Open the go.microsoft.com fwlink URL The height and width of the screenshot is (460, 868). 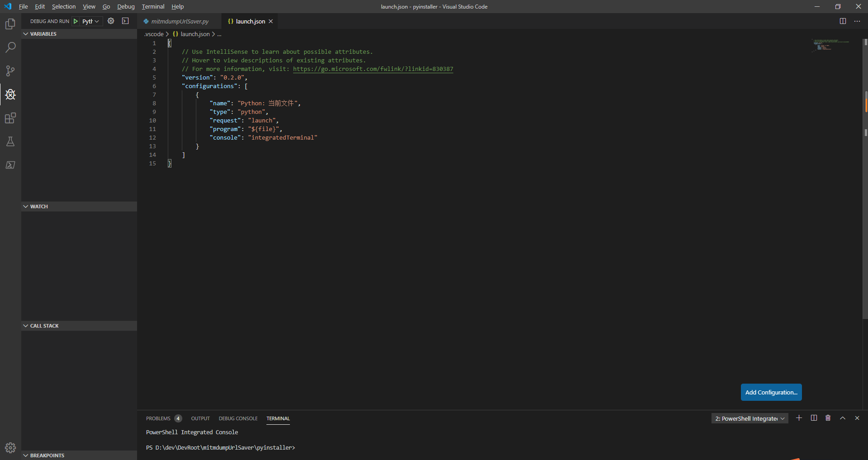[x=373, y=69]
